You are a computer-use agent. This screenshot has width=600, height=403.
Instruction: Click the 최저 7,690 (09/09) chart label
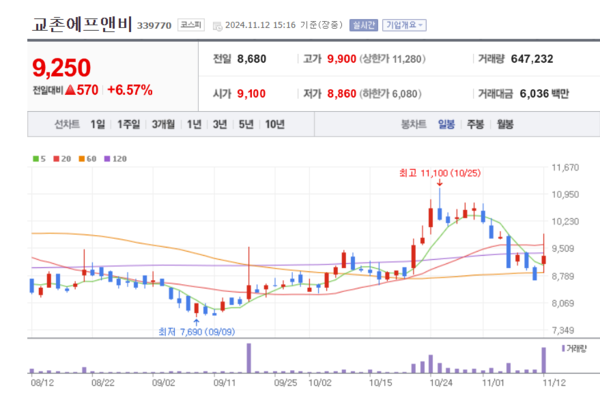[x=197, y=332]
